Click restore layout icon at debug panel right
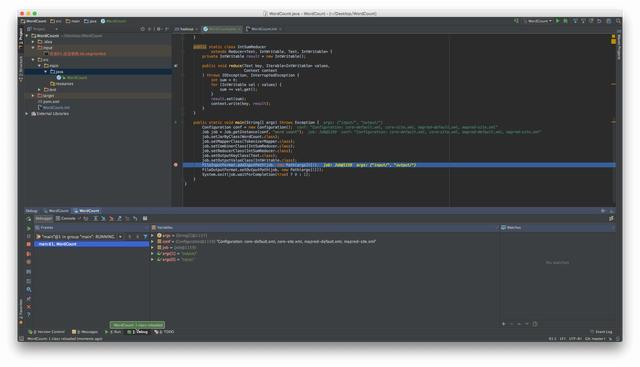Image resolution: width=640 pixels, height=367 pixels. tap(611, 219)
